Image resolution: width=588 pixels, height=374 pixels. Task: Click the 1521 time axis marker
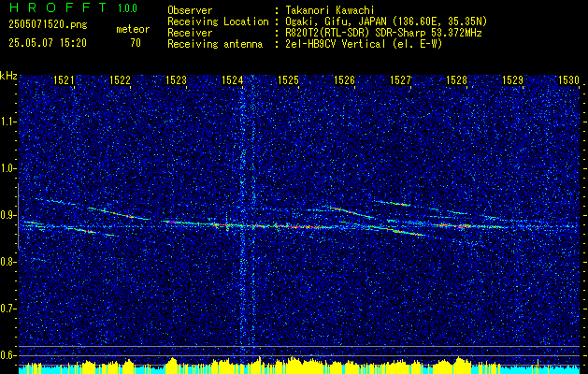[x=64, y=79]
